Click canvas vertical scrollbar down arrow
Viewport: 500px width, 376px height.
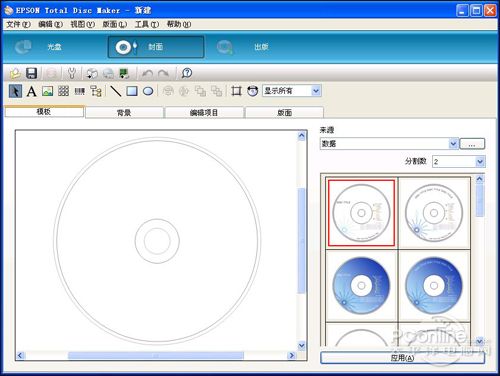pos(301,345)
